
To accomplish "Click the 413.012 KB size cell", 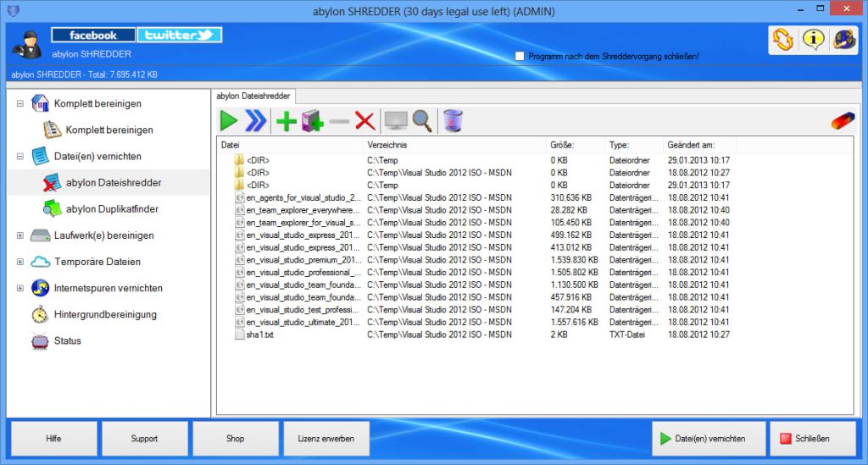I will coord(570,247).
